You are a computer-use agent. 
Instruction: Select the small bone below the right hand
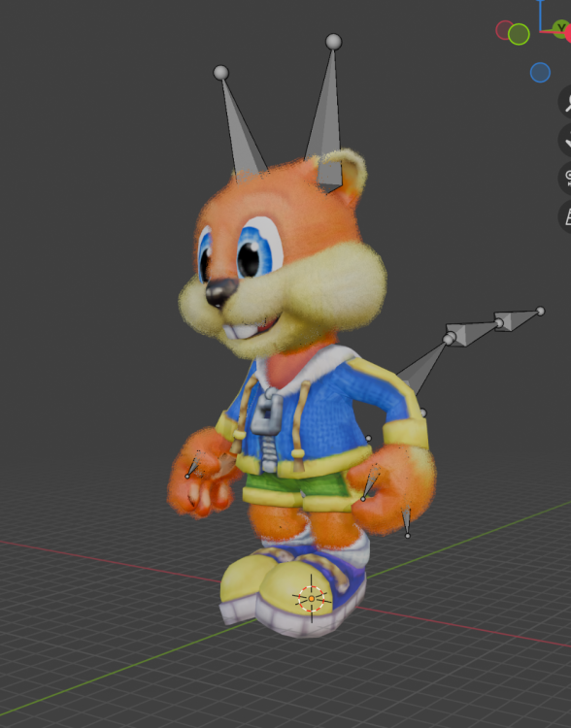pos(407,522)
